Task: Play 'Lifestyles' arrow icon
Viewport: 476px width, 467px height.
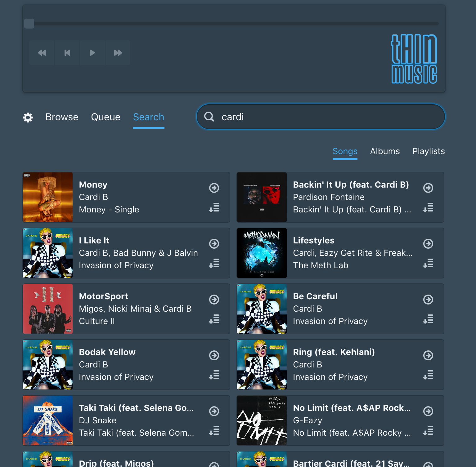Action: pyautogui.click(x=428, y=244)
